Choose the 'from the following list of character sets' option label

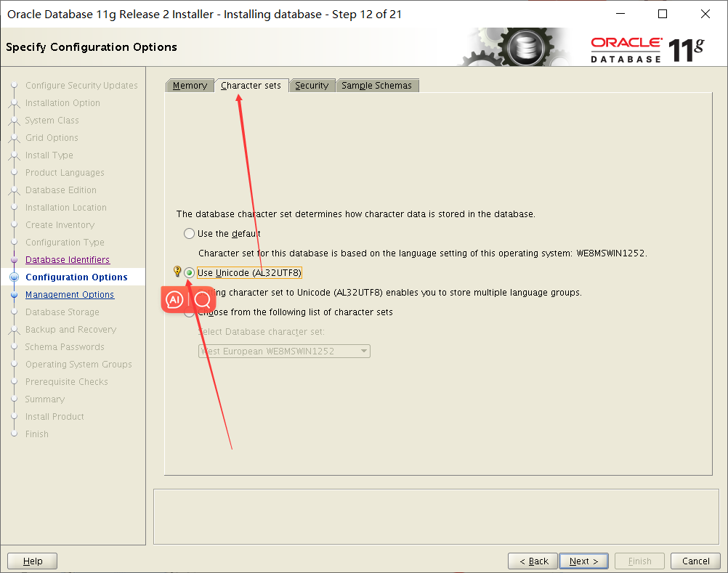[x=295, y=312]
